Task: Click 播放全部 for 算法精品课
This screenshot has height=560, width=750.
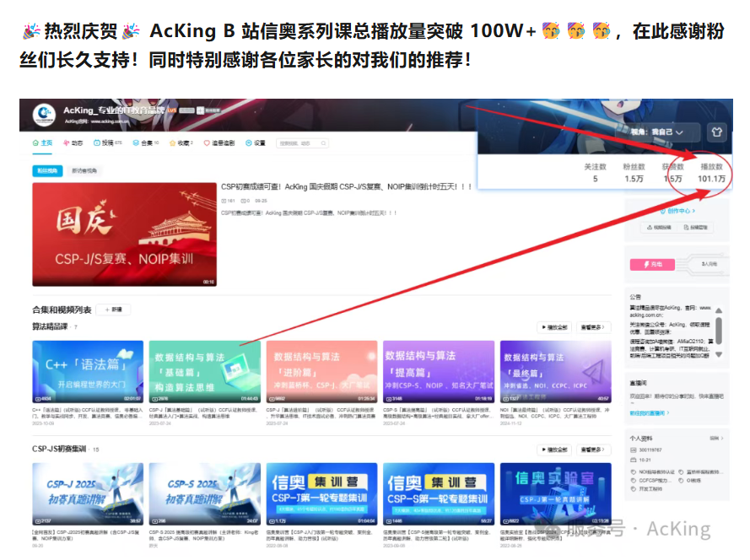Action: tap(553, 327)
